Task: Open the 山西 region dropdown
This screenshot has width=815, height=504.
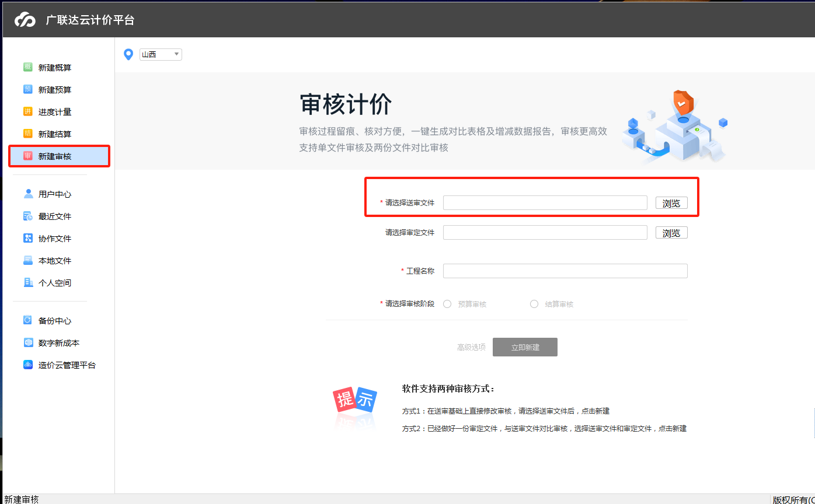Action: click(161, 54)
